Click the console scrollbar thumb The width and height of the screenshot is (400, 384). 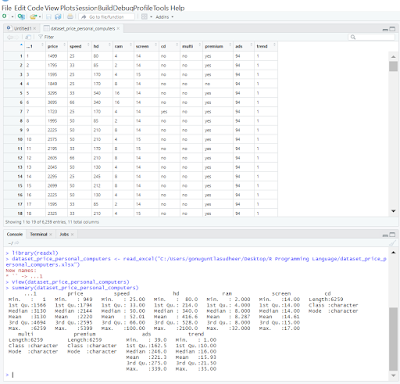(393, 339)
